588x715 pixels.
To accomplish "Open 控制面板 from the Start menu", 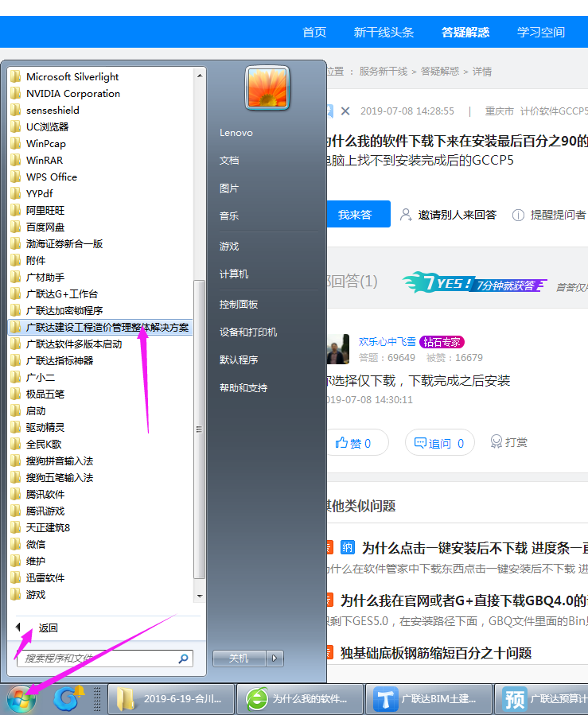I will [239, 305].
